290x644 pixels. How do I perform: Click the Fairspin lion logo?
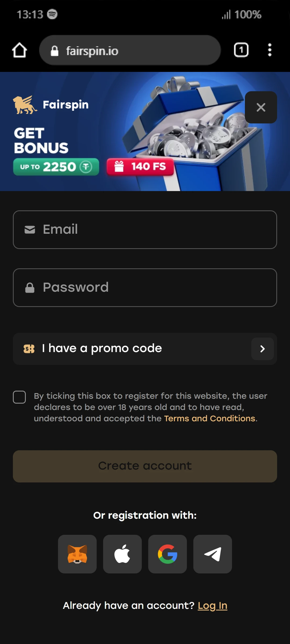pos(25,105)
